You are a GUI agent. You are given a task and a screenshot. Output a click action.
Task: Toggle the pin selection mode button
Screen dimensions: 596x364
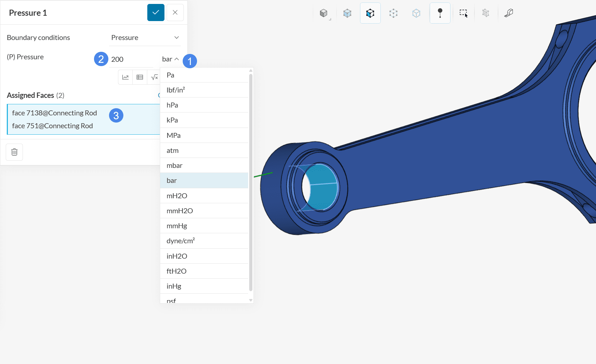(x=440, y=13)
